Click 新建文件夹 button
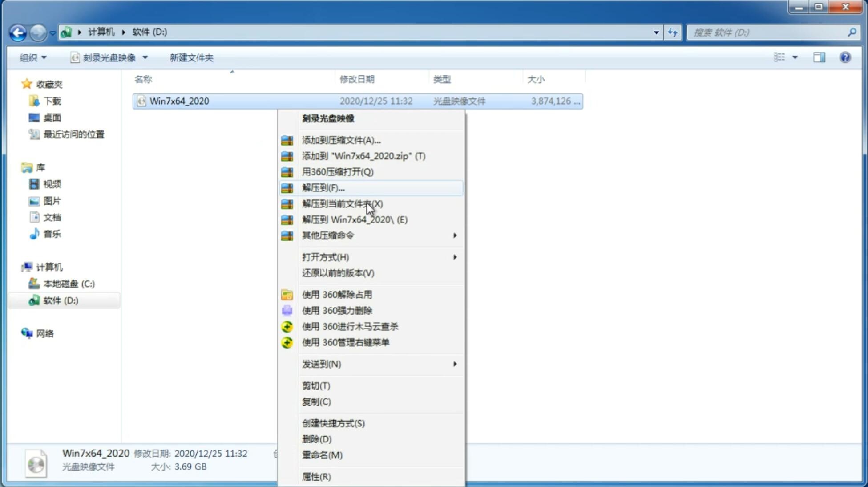This screenshot has height=487, width=868. tap(191, 57)
